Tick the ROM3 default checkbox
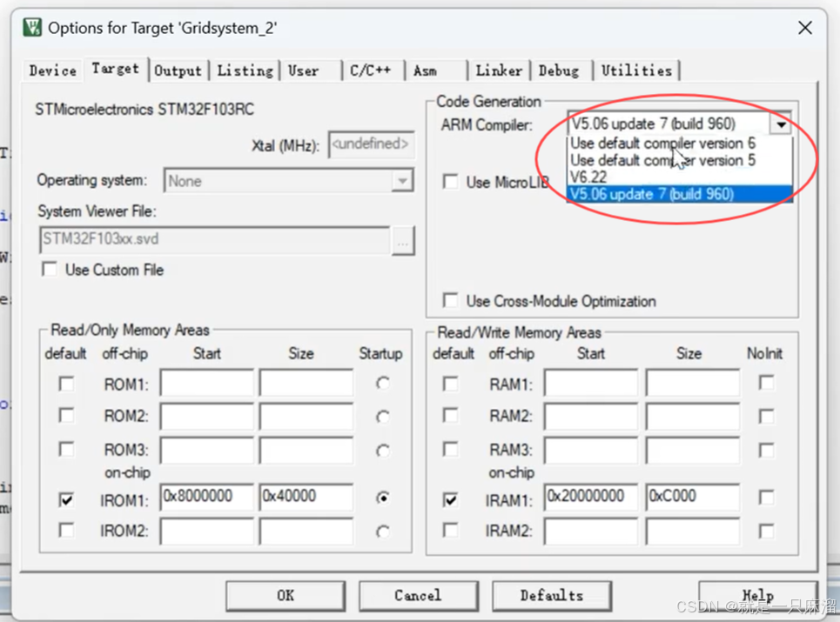This screenshot has height=622, width=840. click(x=66, y=449)
